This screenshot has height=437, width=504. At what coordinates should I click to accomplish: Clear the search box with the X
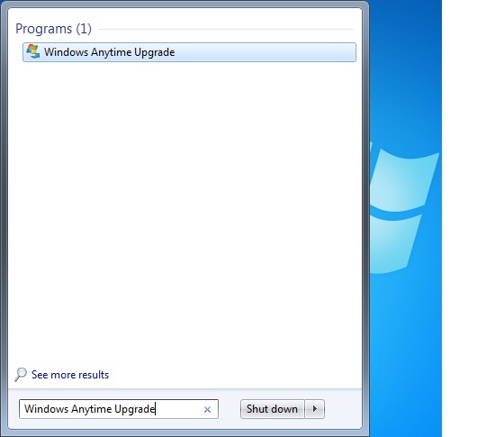[207, 409]
